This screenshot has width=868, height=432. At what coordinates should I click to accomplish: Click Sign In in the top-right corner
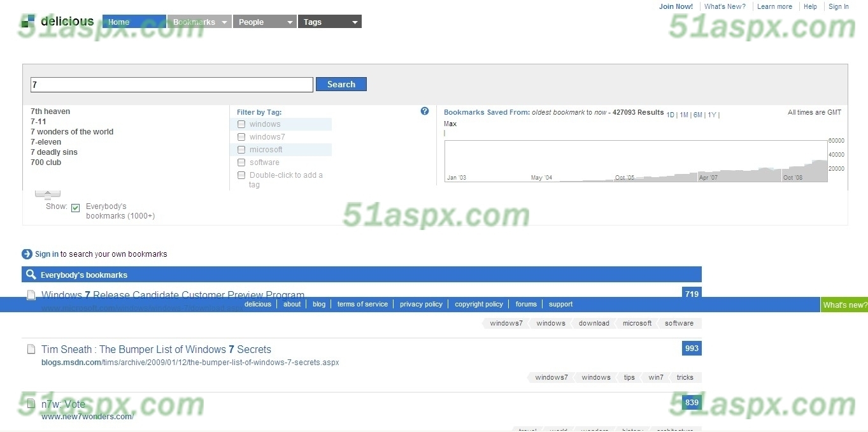click(838, 6)
